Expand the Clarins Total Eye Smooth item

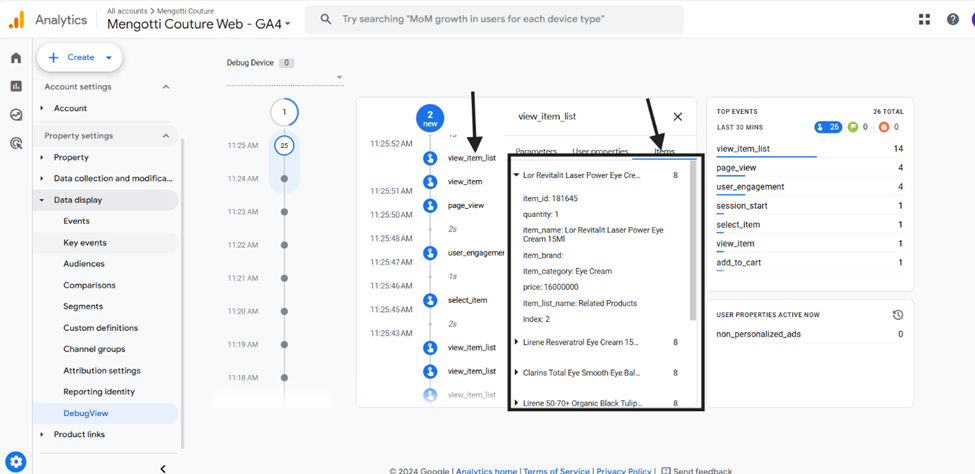pos(516,373)
